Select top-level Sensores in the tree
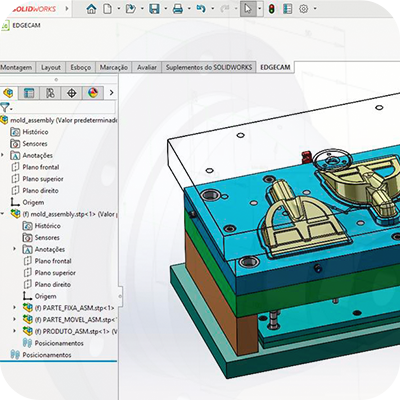The width and height of the screenshot is (400, 400). [x=35, y=144]
